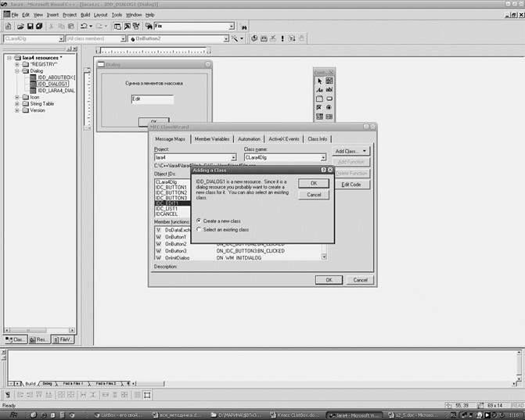Click the Edit Code button in ClassWizard
This screenshot has height=420, width=525.
pos(351,185)
